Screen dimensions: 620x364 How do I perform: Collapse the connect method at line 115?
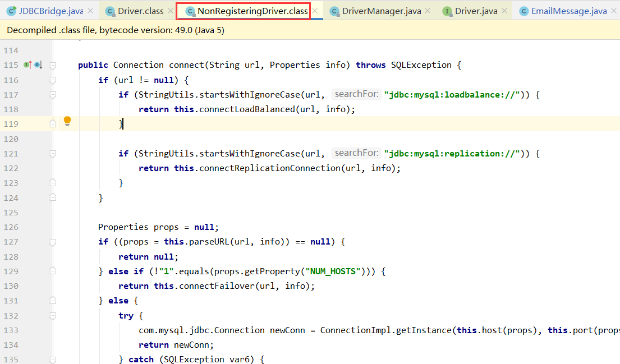(x=53, y=66)
